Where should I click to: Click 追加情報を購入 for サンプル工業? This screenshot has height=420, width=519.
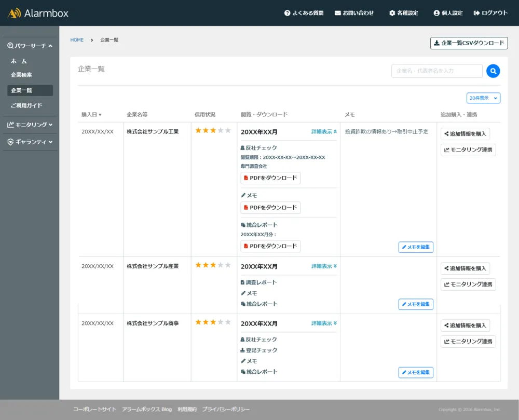click(x=465, y=134)
